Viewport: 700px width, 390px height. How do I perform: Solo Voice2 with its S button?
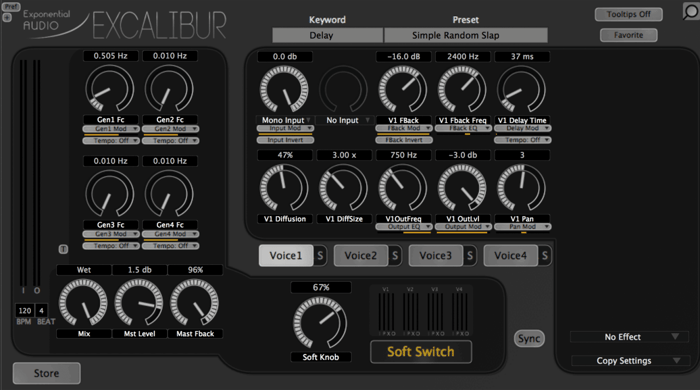(x=395, y=256)
